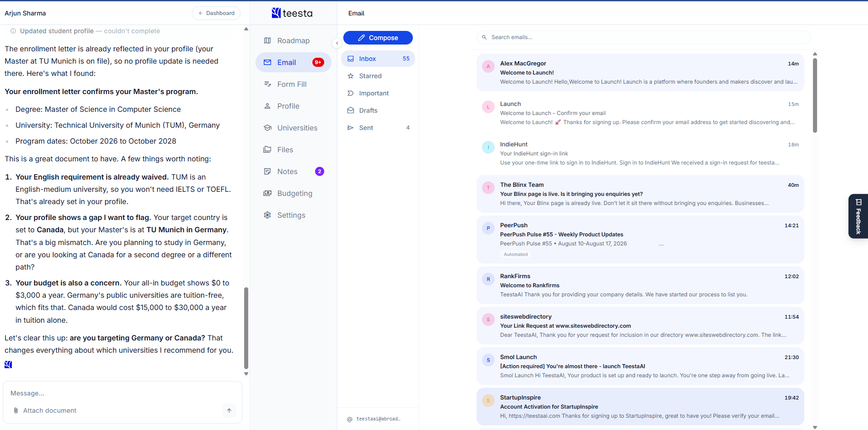Viewport: 868px width, 430px height.
Task: Click the Message input box
Action: 122,393
